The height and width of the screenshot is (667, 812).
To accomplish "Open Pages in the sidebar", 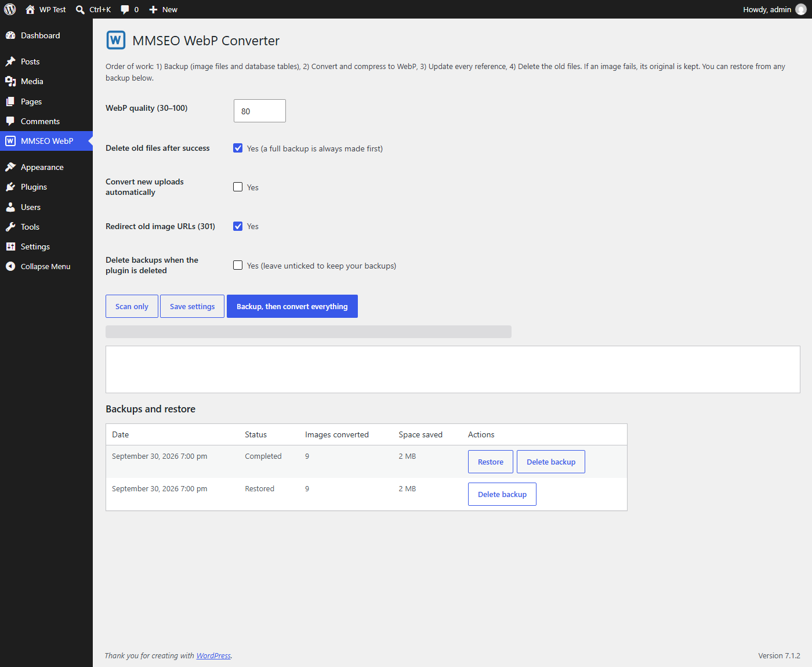I will [x=46, y=101].
